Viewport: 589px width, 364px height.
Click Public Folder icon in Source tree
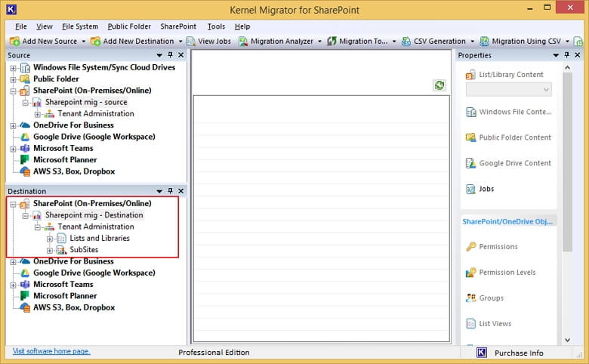25,79
